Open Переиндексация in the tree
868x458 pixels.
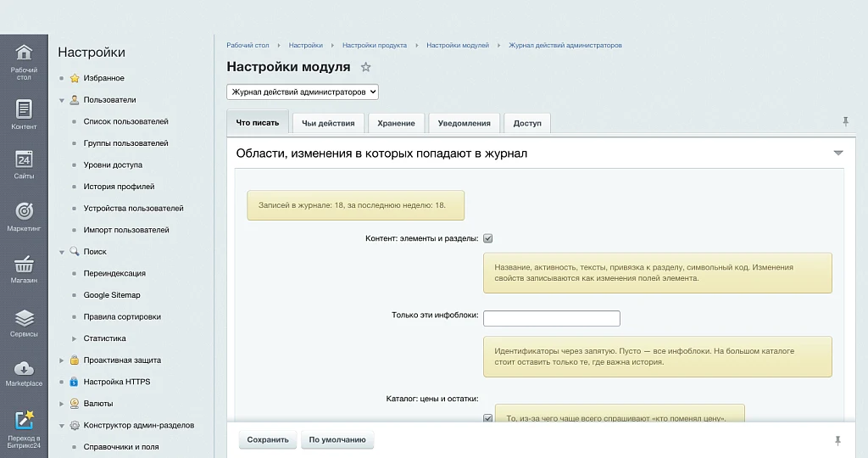114,273
